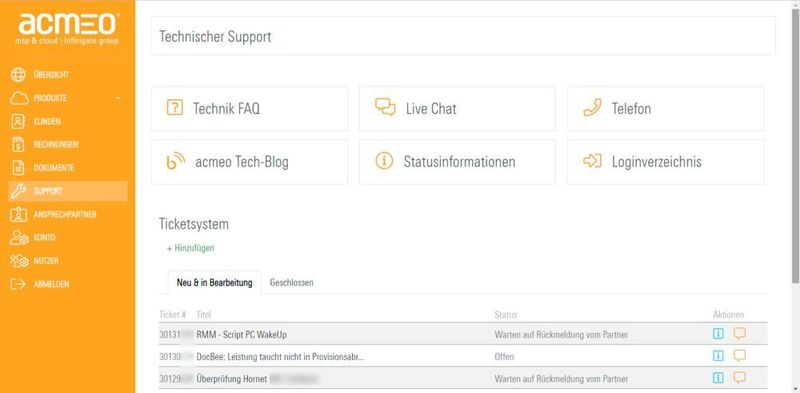Open comments for Überprüfung Hornet ticket
Screen dimensions: 800x393
[x=740, y=378]
